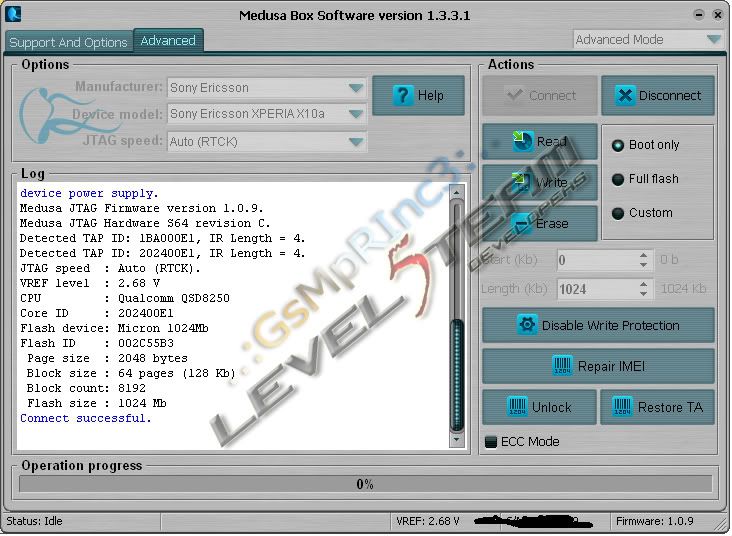Click the Read disk icon

[522, 141]
